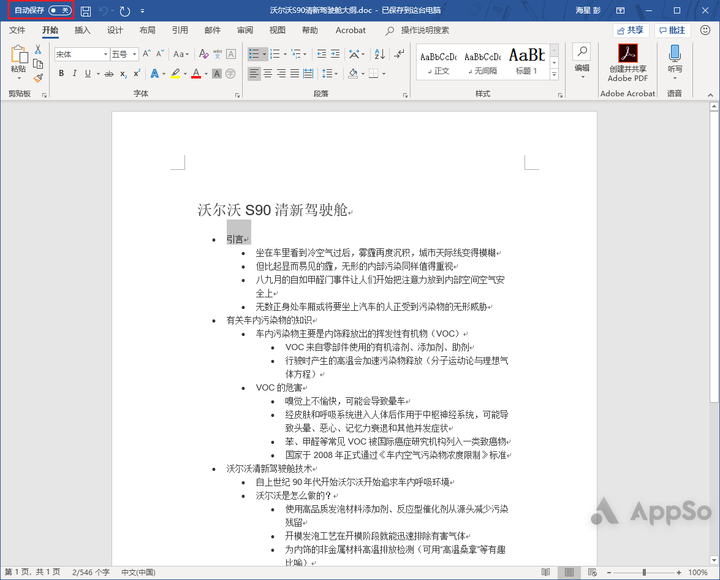Click the 100% zoom level button
This screenshot has width=720, height=580.
698,572
